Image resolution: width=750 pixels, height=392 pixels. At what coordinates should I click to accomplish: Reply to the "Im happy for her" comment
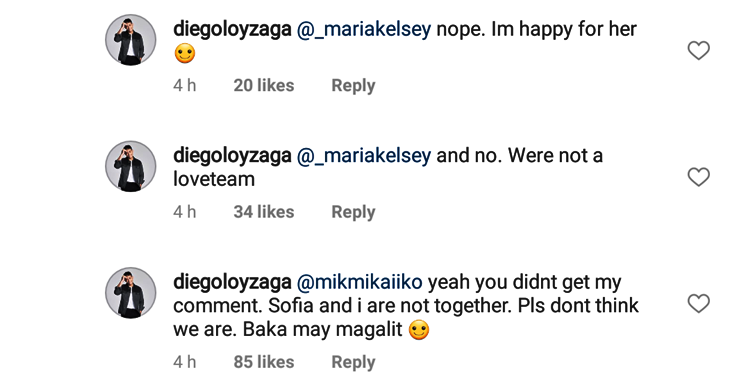coord(353,86)
